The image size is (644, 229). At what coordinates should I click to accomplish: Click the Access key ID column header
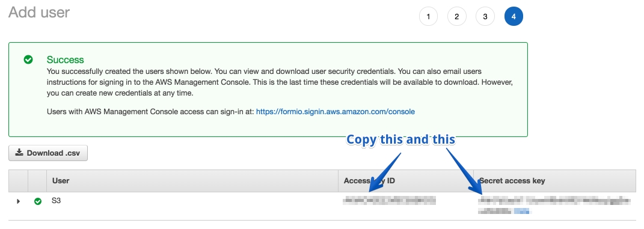[x=369, y=180]
